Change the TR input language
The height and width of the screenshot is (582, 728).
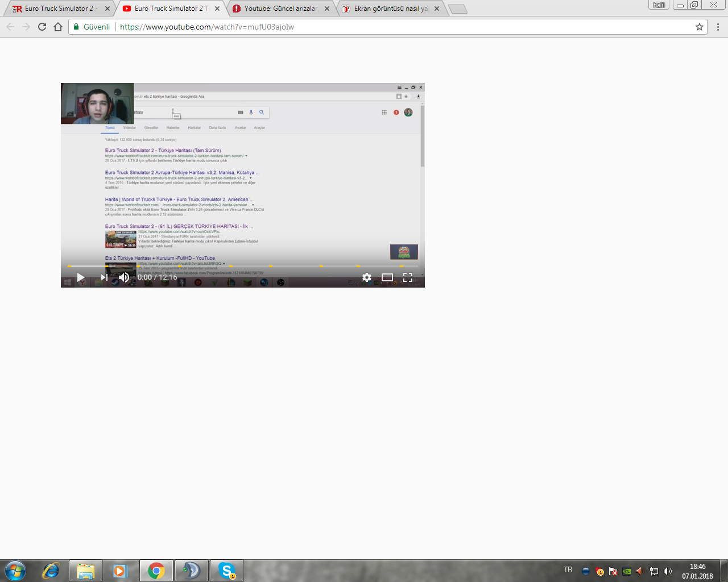tap(568, 569)
